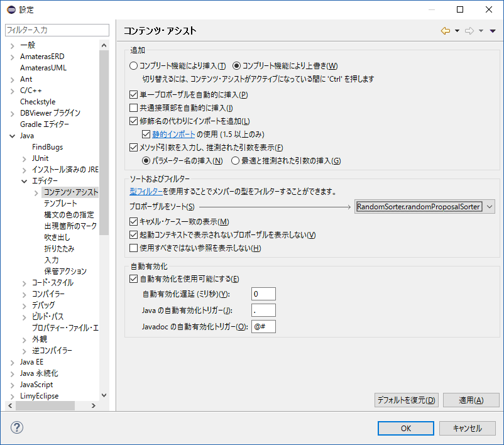Click the back navigation arrow icon

point(446,31)
